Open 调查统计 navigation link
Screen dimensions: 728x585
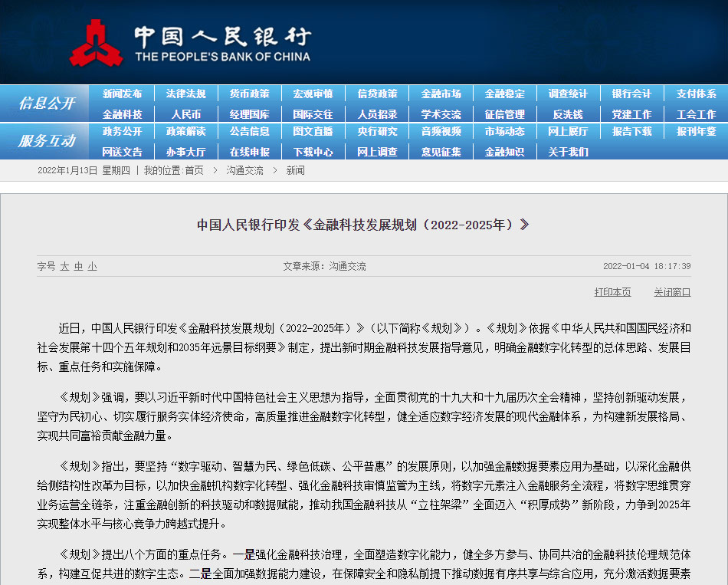[x=568, y=94]
